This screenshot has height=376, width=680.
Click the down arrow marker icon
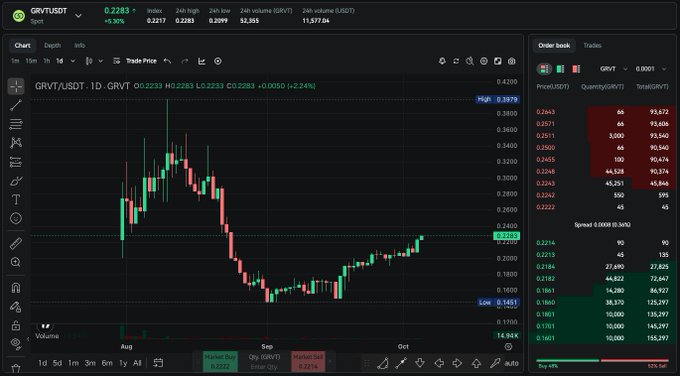tap(420, 363)
